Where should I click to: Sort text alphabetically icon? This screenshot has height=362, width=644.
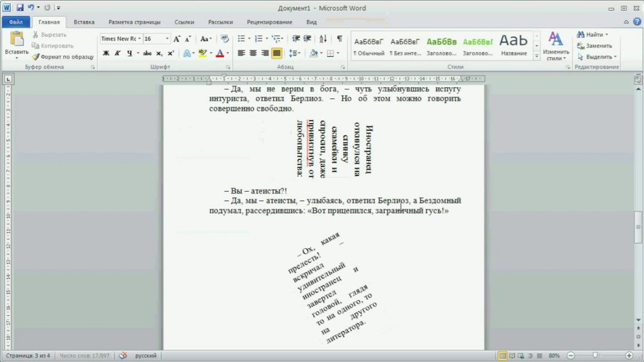323,38
